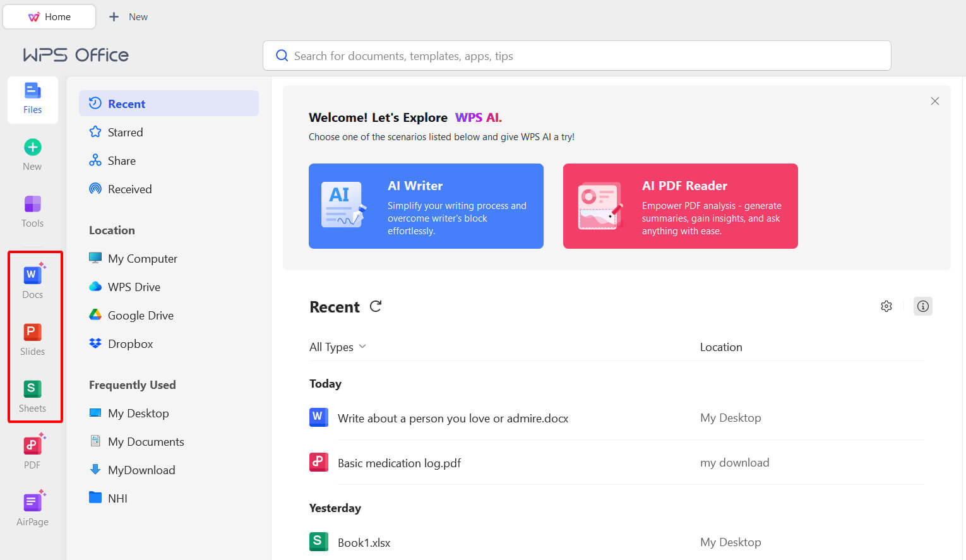Click the MyDownload arrow icon
The image size is (966, 560).
point(95,469)
